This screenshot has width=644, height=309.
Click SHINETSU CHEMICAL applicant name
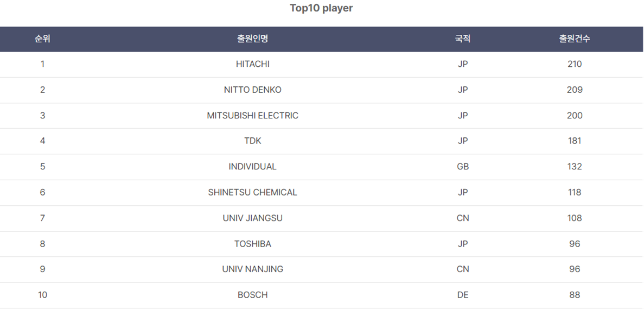(x=252, y=192)
